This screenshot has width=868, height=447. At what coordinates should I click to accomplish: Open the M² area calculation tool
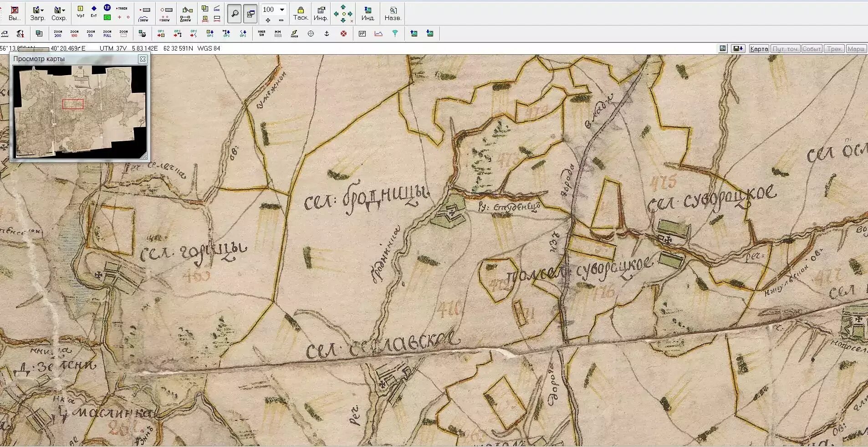pos(363,34)
